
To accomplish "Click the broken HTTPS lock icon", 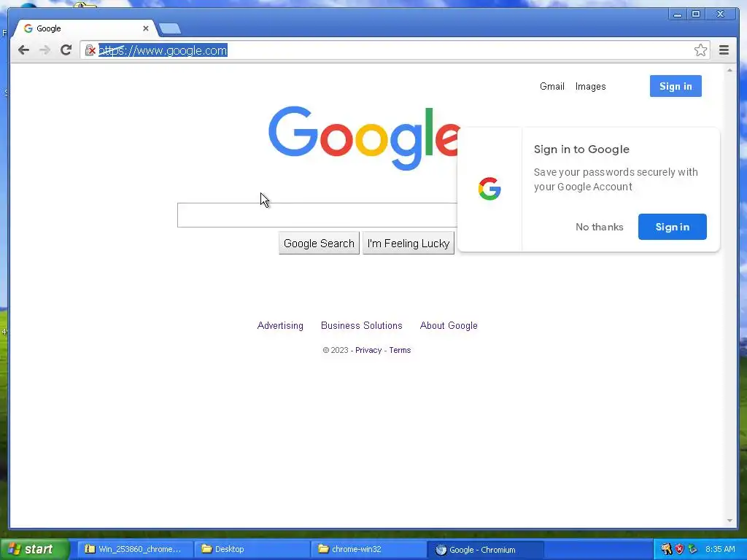I will (x=90, y=50).
